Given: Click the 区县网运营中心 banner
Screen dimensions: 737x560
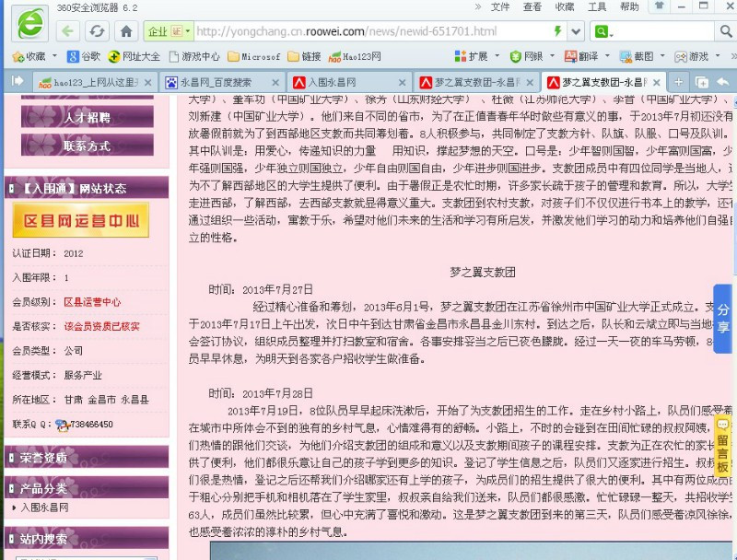Looking at the screenshot, I should coord(80,220).
